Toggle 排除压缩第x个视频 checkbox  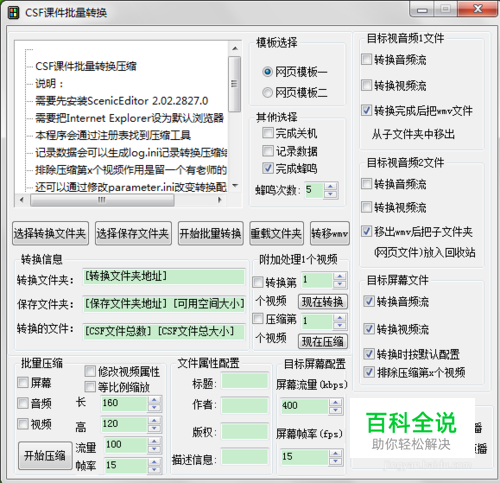point(369,372)
